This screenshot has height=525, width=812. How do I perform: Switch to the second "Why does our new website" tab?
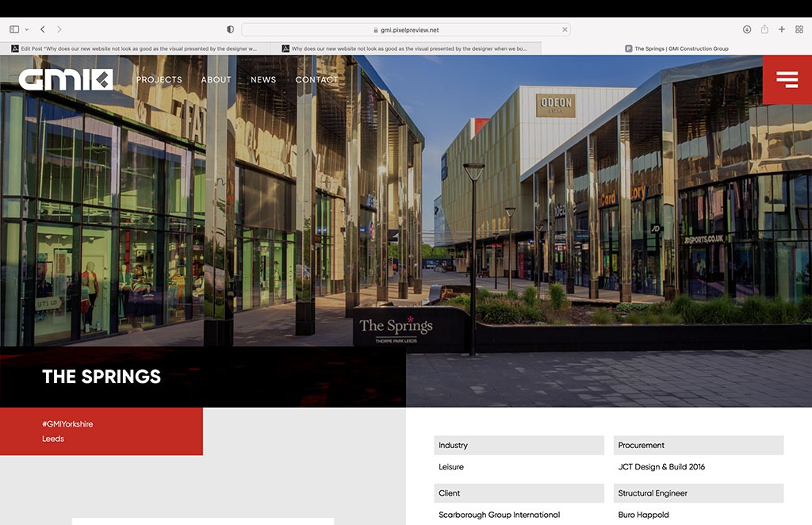click(406, 48)
